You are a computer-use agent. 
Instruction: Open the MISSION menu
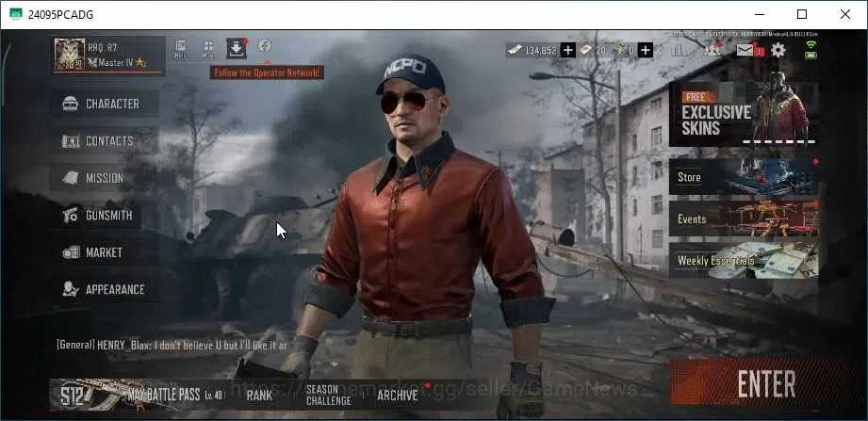coord(105,178)
